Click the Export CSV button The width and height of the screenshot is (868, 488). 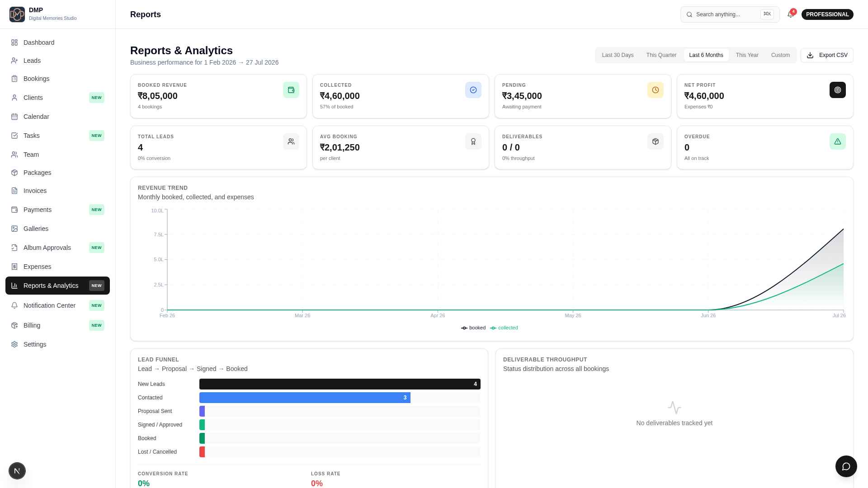[x=827, y=55]
